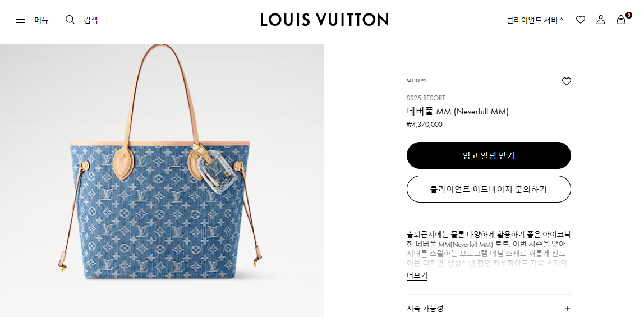Viewport: 644px width, 317px height.
Task: Open wishlist heart icon in header
Action: [x=581, y=20]
